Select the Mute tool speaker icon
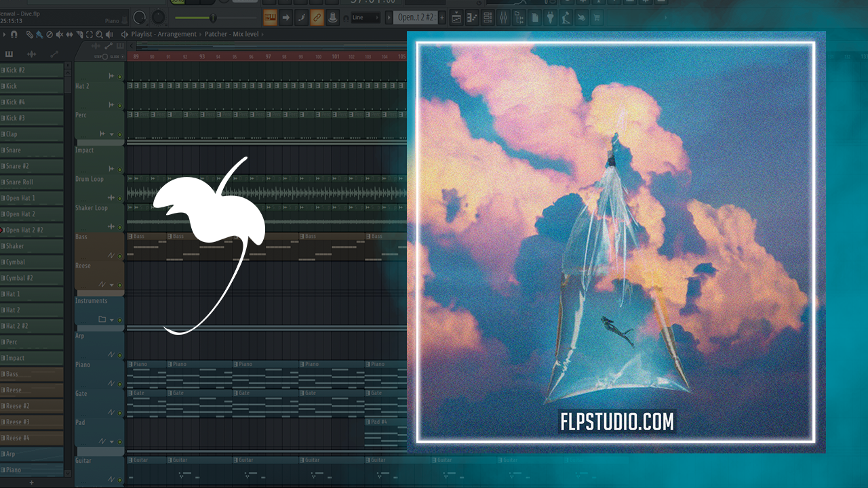This screenshot has height=488, width=868. click(59, 34)
